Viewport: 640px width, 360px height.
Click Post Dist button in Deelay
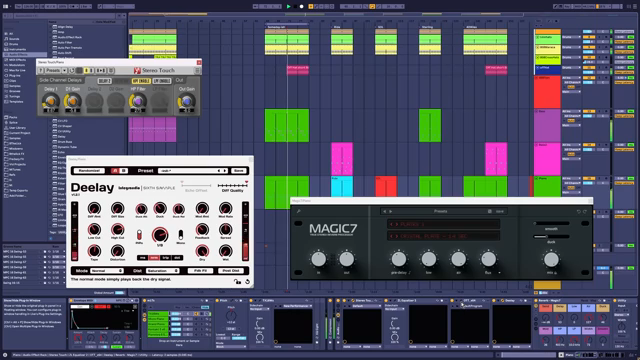[231, 271]
